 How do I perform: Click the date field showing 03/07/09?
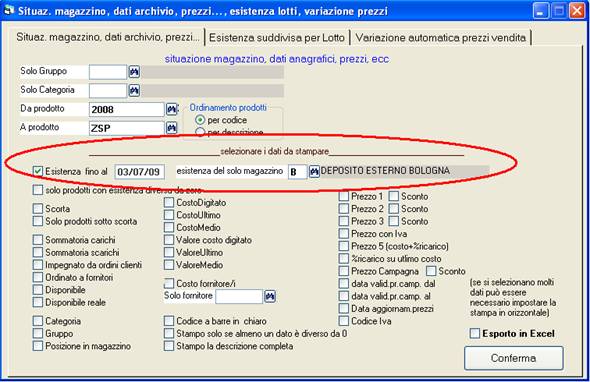click(x=139, y=172)
